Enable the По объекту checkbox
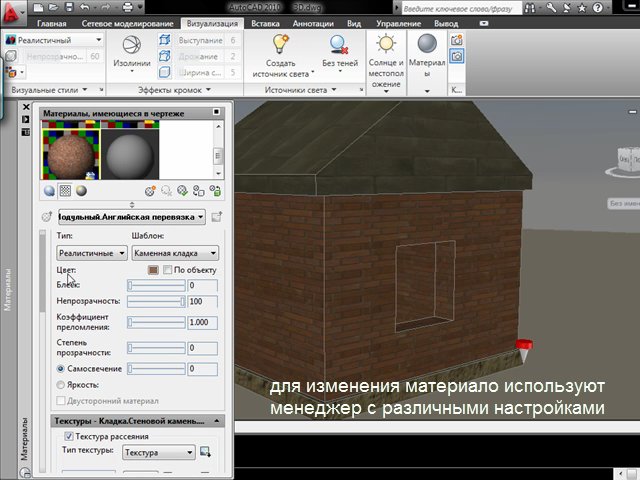 (168, 270)
